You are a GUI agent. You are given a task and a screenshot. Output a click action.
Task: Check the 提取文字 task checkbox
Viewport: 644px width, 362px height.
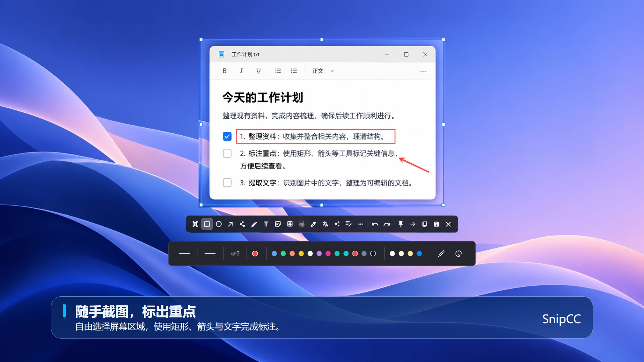click(x=227, y=183)
